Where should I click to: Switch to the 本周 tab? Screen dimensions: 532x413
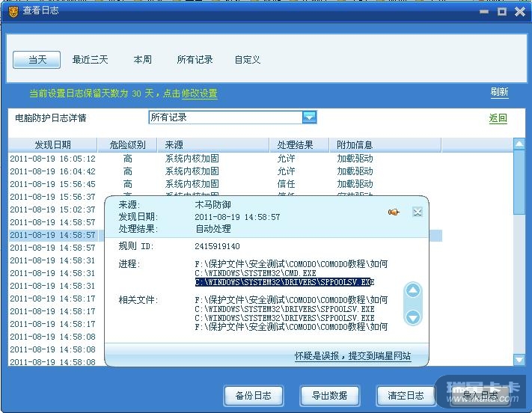point(142,60)
